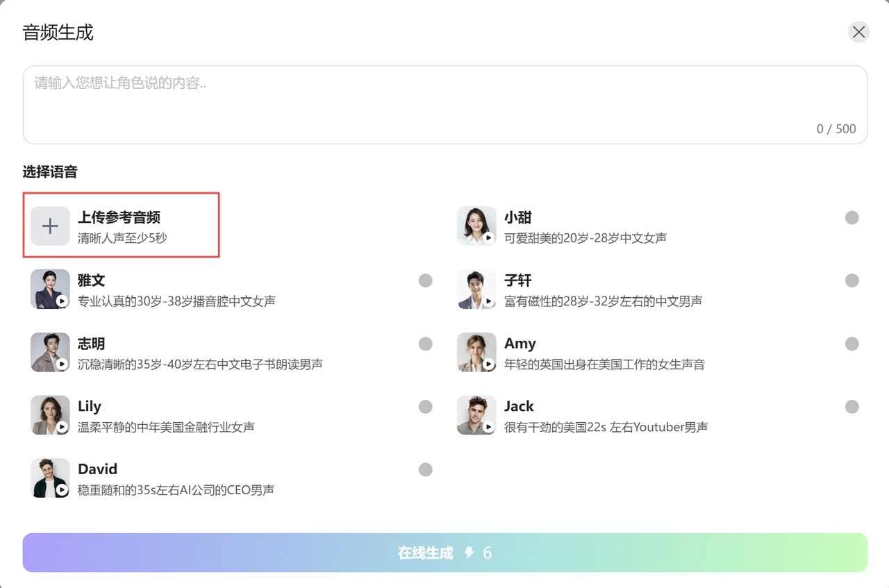Click the 在线生成 generate button

pos(444,553)
